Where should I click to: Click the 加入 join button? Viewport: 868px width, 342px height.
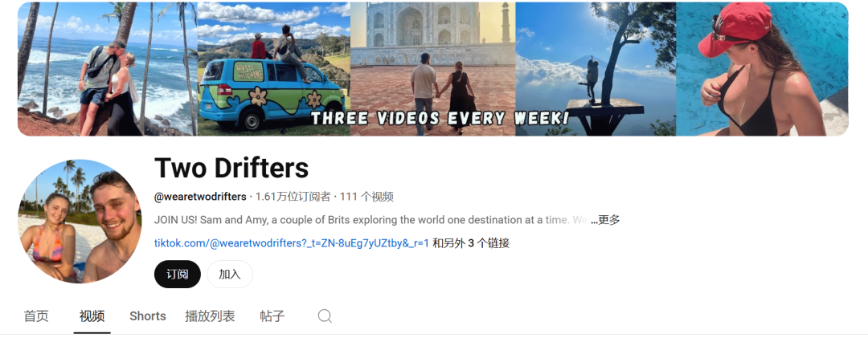(230, 274)
